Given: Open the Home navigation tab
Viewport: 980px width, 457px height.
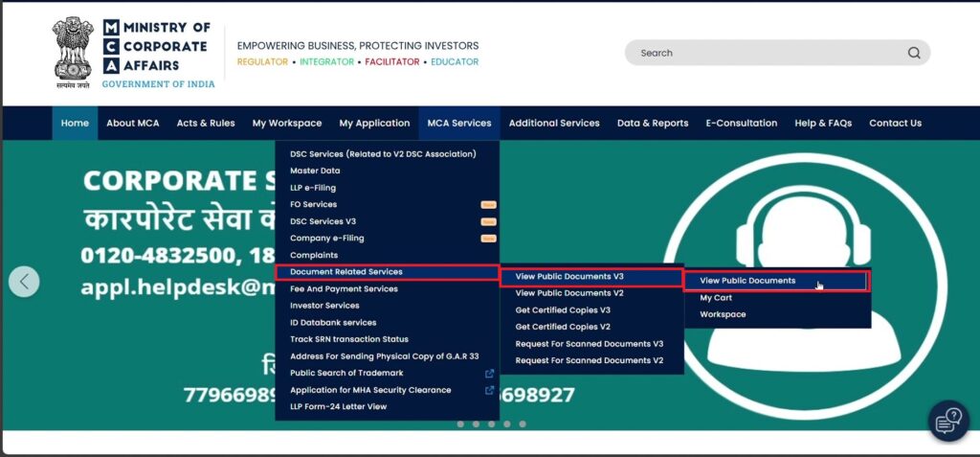Looking at the screenshot, I should [x=75, y=124].
